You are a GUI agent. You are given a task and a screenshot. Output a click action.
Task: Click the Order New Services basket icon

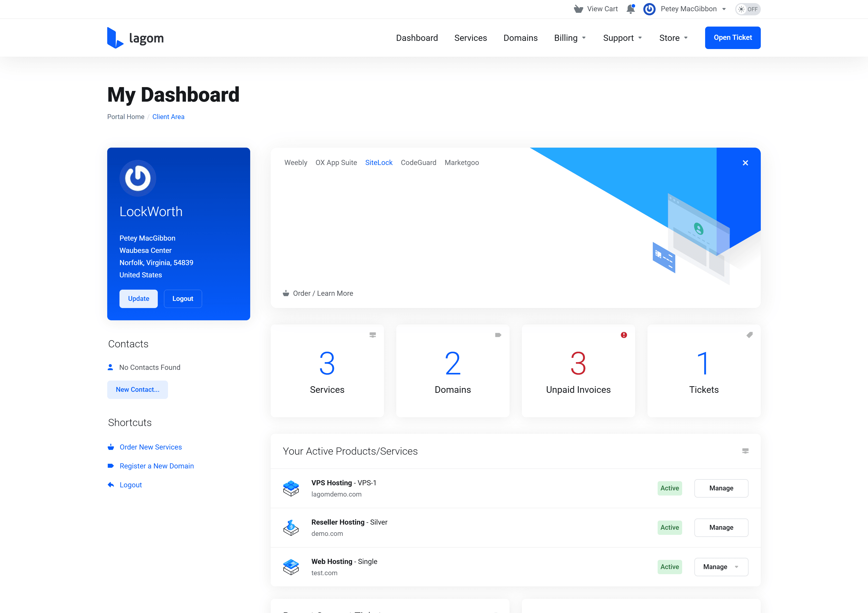[x=111, y=447]
